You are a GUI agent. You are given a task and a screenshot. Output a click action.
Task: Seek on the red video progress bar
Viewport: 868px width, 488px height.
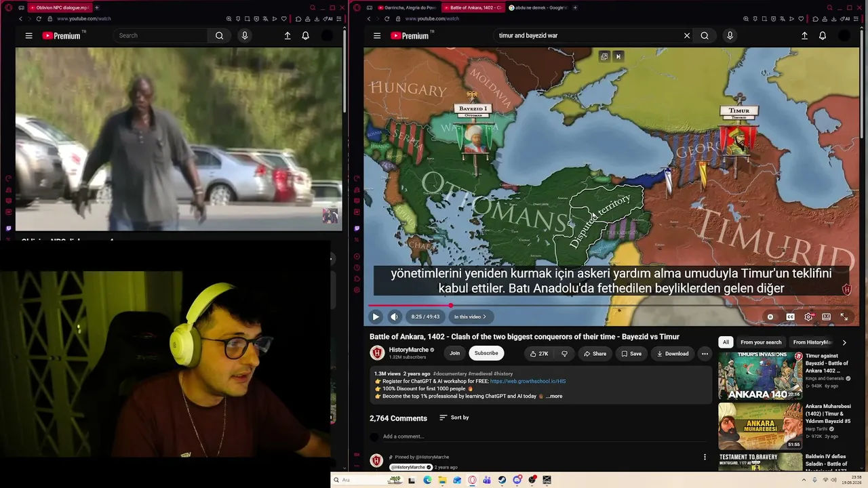613,306
